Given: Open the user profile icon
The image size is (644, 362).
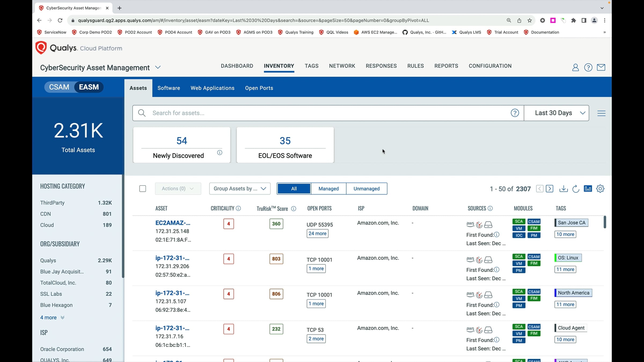Looking at the screenshot, I should 575,67.
